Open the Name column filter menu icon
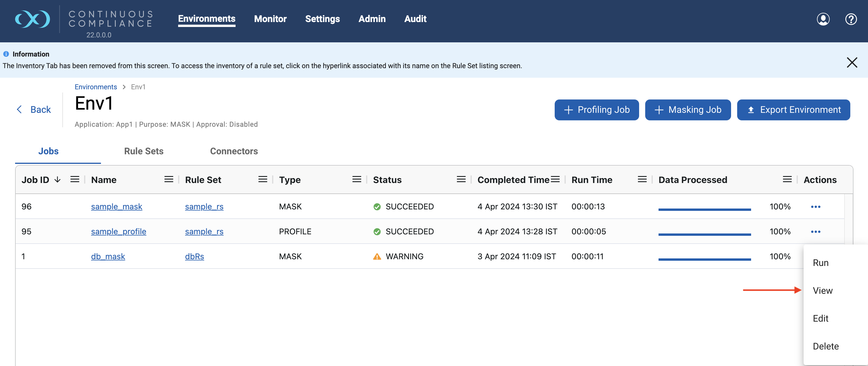Viewport: 868px width, 366px height. 169,180
